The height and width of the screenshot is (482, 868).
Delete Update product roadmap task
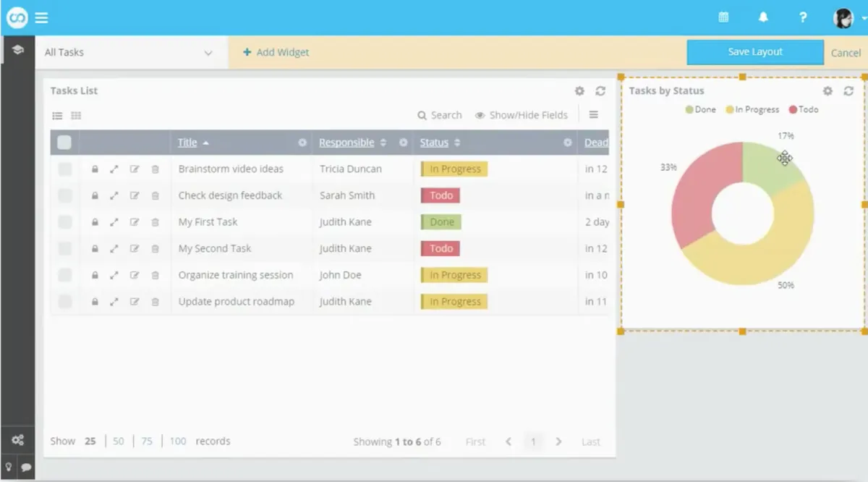pos(155,302)
